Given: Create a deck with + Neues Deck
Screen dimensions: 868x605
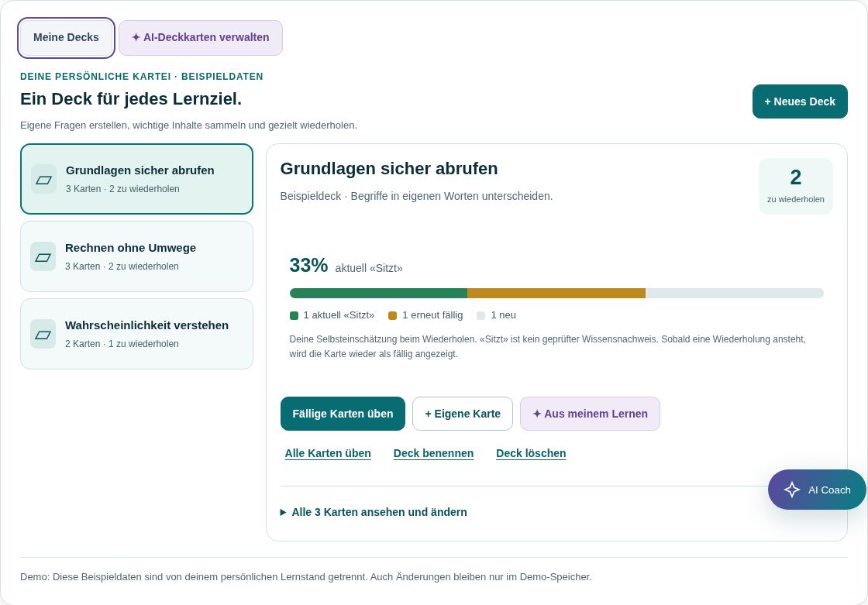Looking at the screenshot, I should point(800,101).
